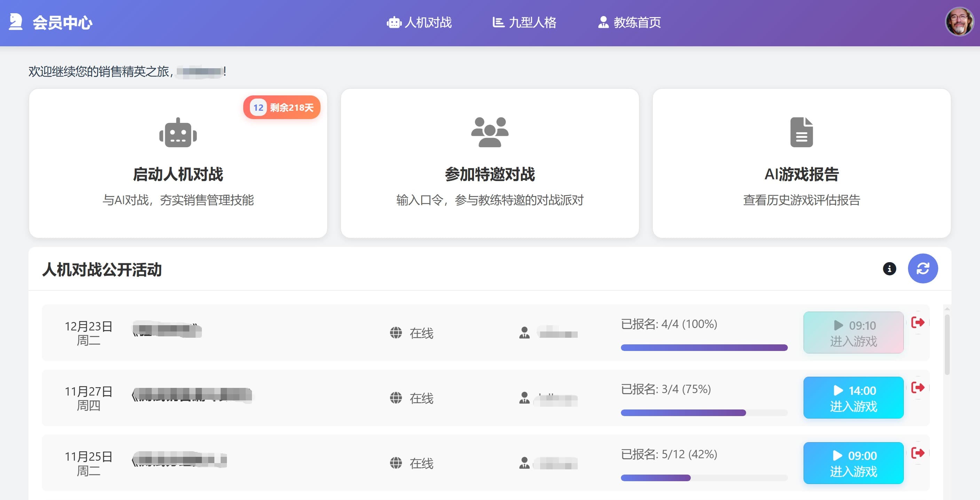Click the document icon in AI游戏报告 card
This screenshot has width=980, height=500.
[x=801, y=132]
